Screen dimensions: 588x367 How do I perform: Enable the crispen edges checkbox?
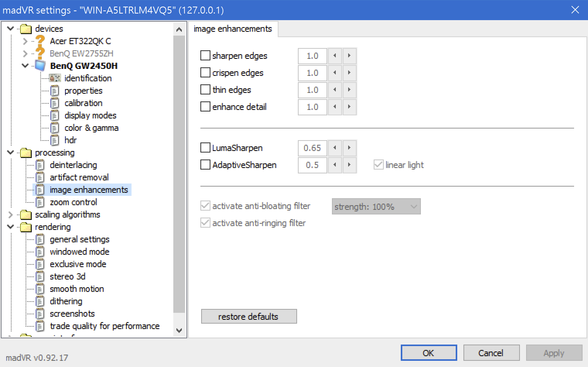point(205,72)
